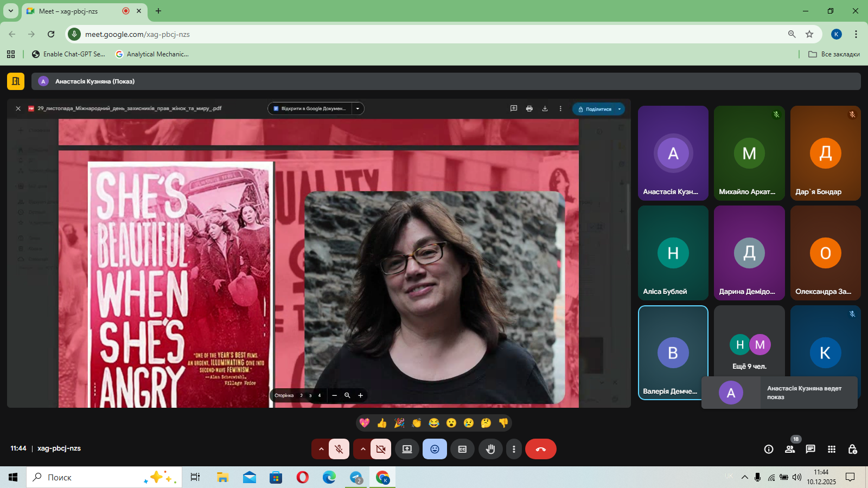Image resolution: width=868 pixels, height=488 pixels.
Task: Open the participants list icon
Action: click(790, 449)
